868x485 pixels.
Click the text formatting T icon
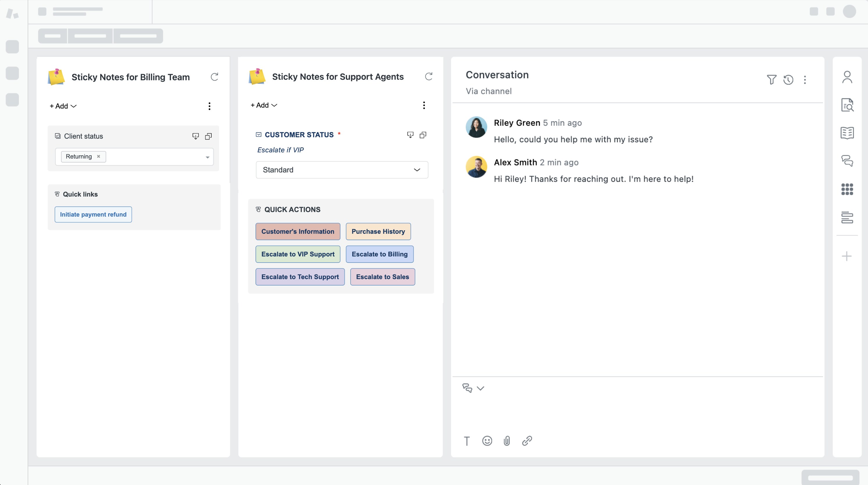467,441
